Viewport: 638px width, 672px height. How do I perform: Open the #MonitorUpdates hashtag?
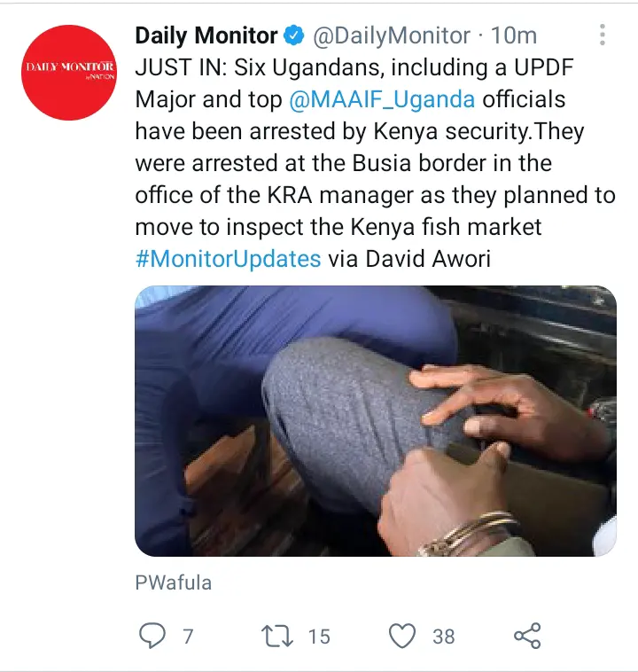[x=228, y=259]
